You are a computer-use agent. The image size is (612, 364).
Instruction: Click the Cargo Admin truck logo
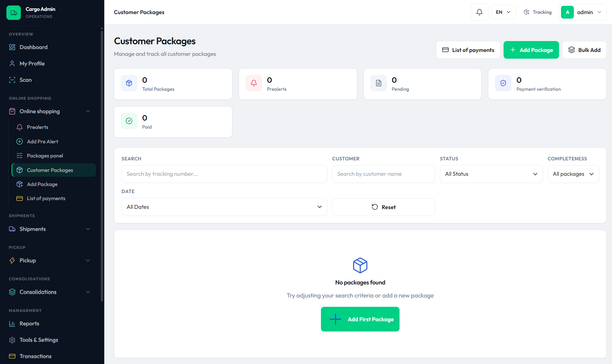(13, 13)
